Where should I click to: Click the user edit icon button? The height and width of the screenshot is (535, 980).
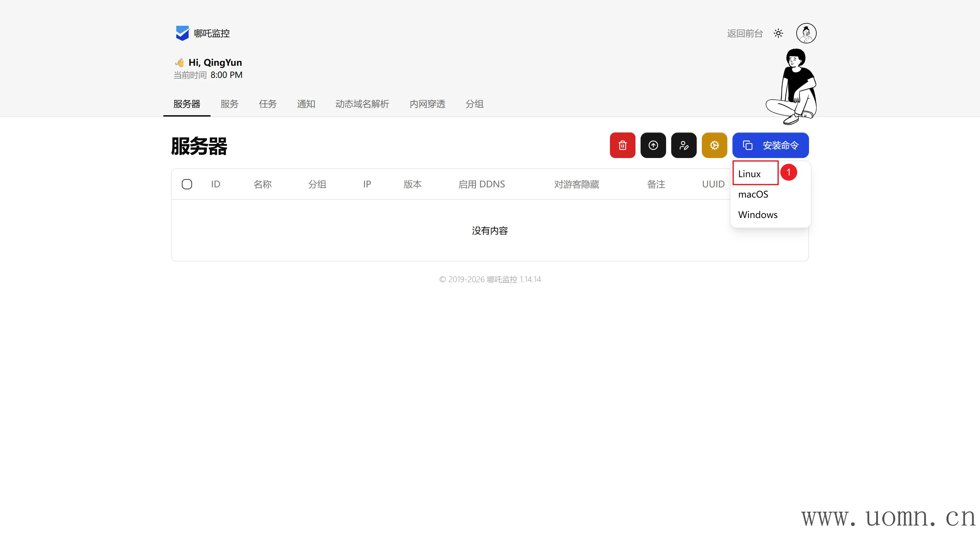[x=684, y=145]
